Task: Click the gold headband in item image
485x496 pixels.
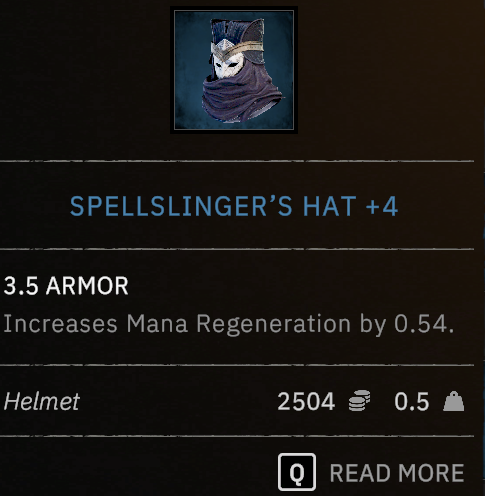Action: click(237, 48)
